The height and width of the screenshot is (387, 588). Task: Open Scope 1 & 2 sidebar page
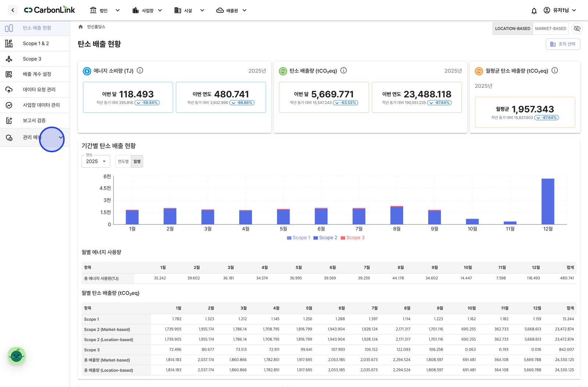35,43
